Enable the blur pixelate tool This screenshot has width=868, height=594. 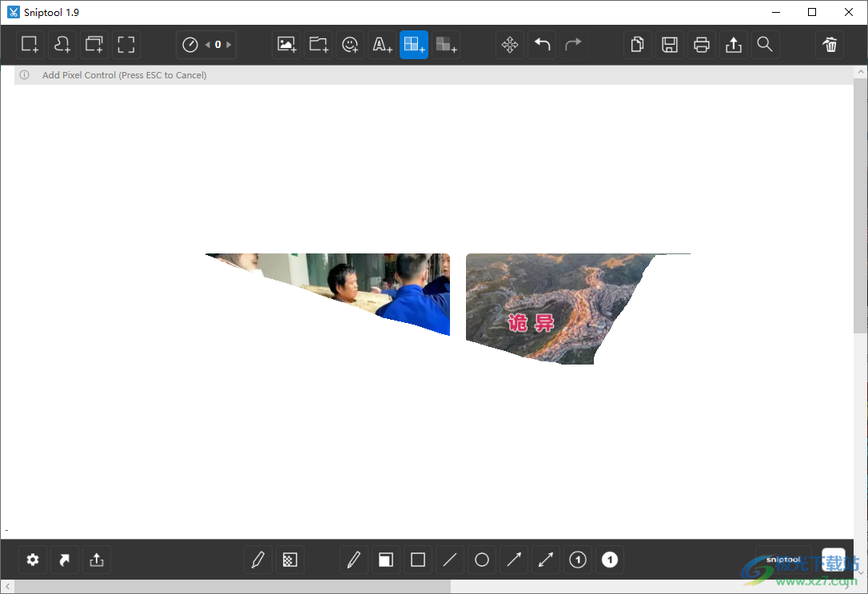tap(289, 560)
